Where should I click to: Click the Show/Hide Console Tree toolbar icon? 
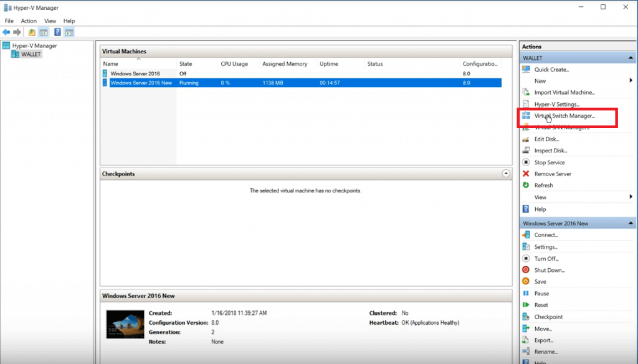[44, 32]
